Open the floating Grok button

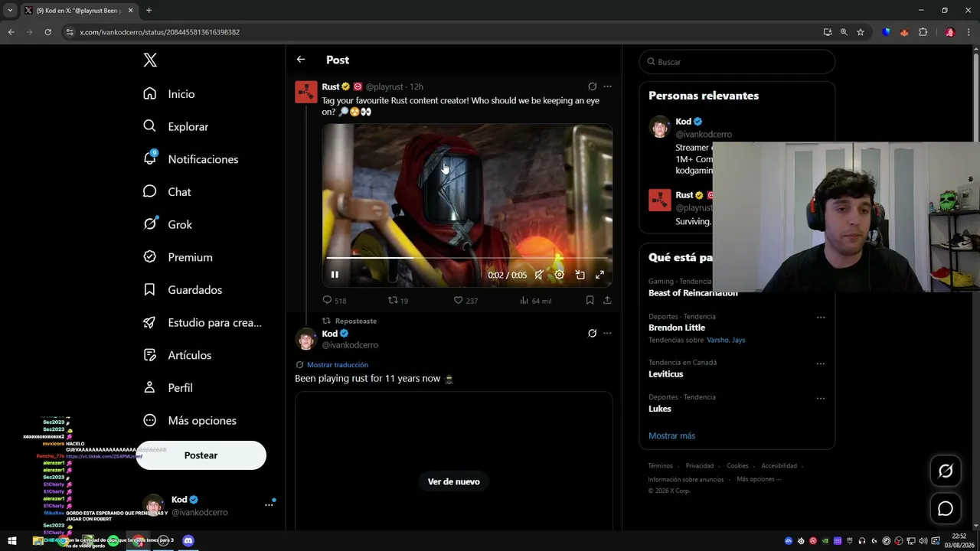(946, 471)
